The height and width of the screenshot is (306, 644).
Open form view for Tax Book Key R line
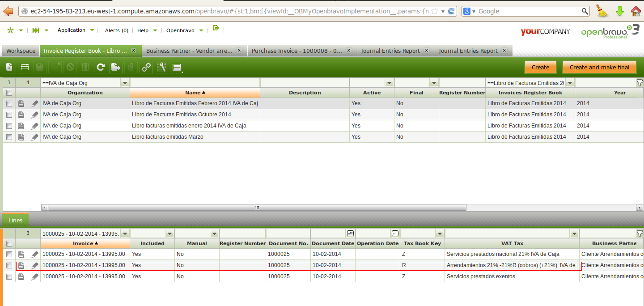coord(21,266)
